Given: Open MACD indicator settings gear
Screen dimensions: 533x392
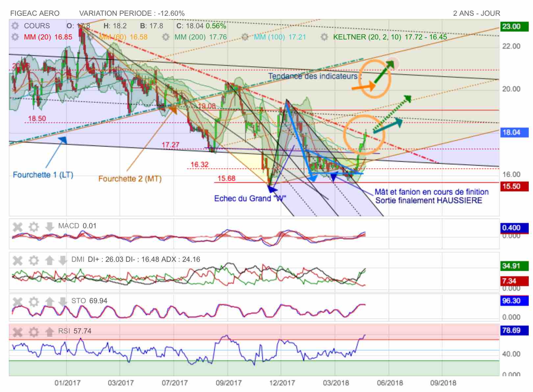Looking at the screenshot, I should [34, 227].
